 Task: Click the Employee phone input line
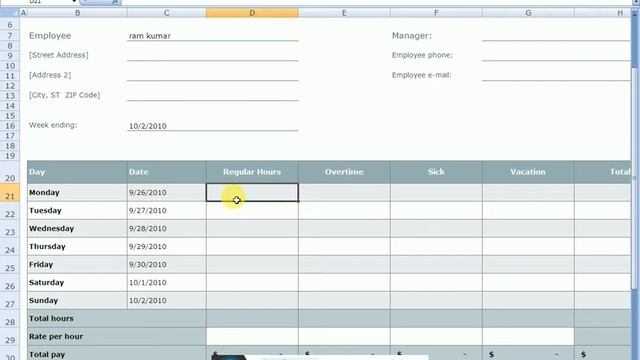[556, 56]
